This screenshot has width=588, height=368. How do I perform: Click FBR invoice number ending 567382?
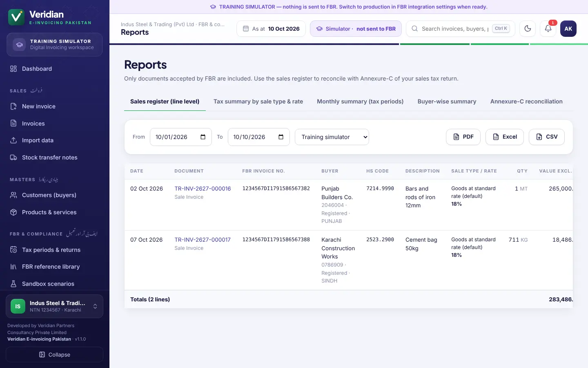pos(276,188)
